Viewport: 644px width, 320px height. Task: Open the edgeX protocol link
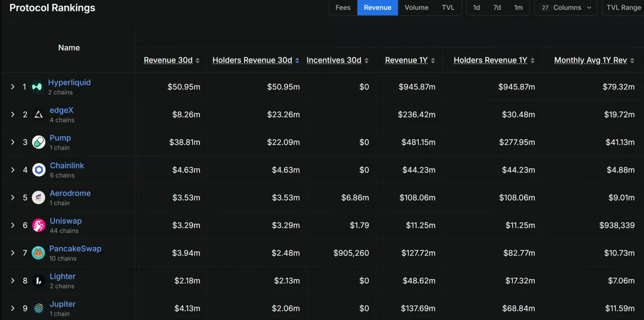pyautogui.click(x=61, y=110)
